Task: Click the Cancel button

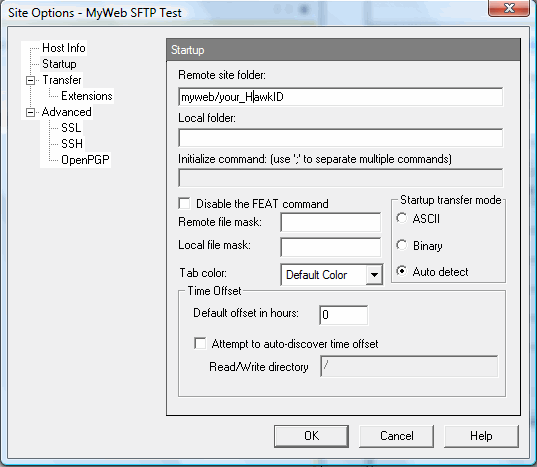Action: [x=397, y=436]
